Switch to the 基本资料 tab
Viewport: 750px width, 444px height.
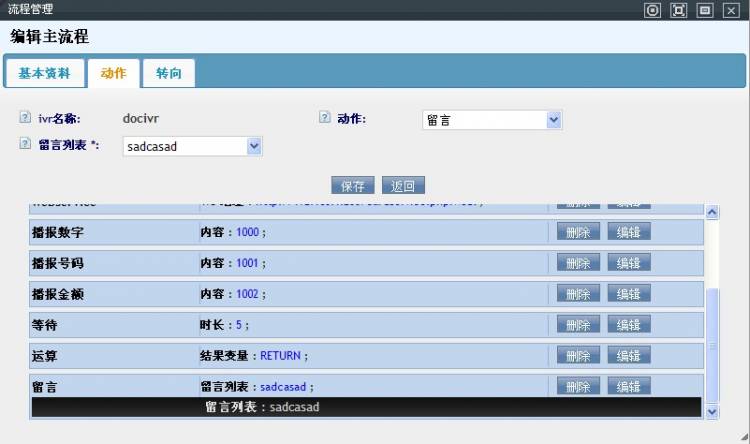44,74
